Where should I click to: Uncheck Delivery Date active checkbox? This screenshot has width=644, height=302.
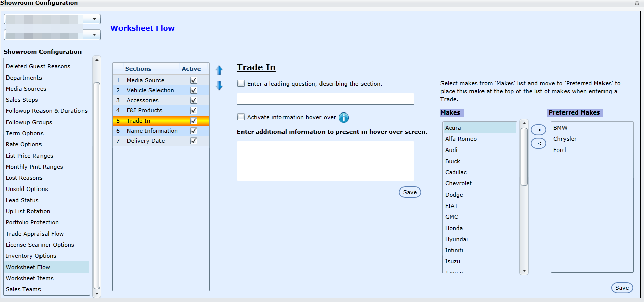pos(193,141)
